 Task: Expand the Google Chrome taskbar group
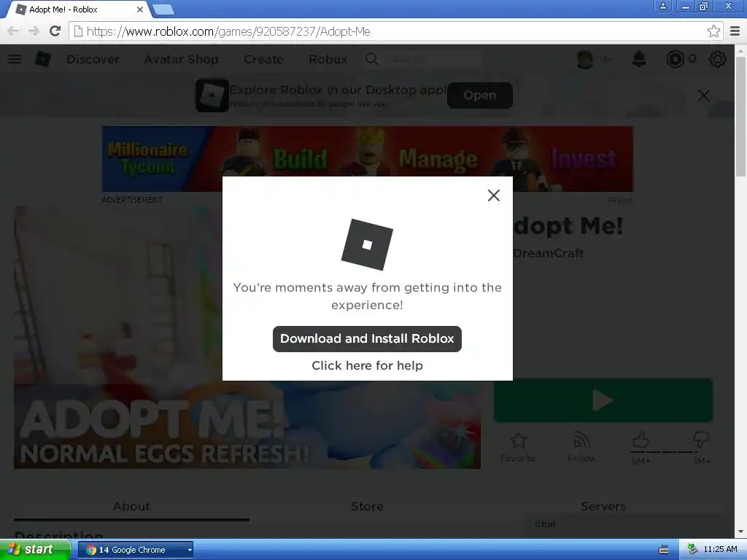point(135,550)
